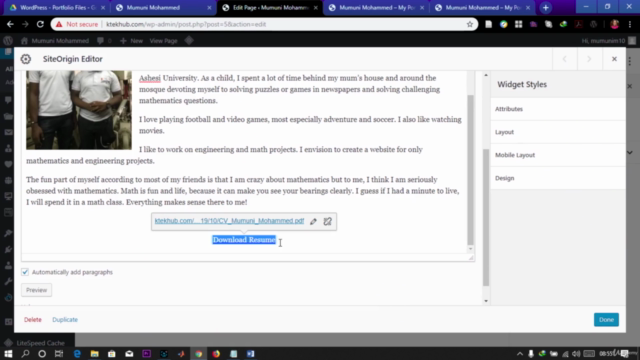Go to next widget arrow
640x360 pixels.
click(x=589, y=59)
